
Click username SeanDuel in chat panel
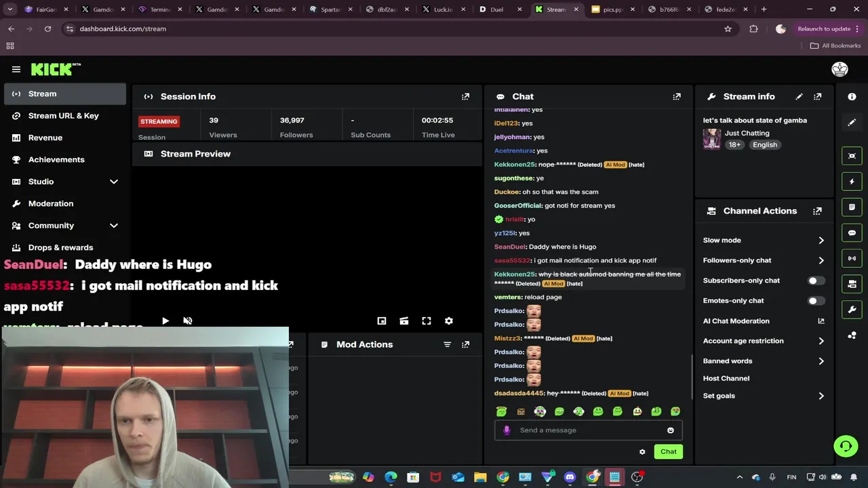pyautogui.click(x=509, y=247)
